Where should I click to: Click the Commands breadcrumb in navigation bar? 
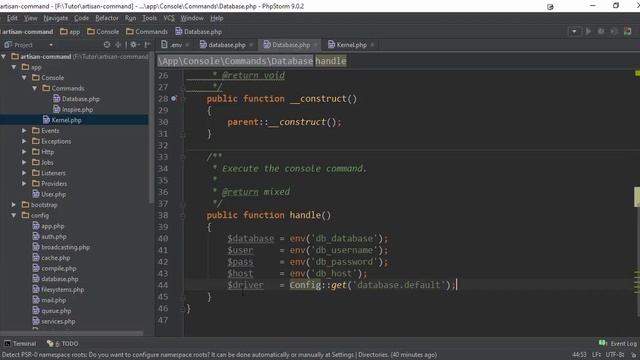[x=147, y=31]
